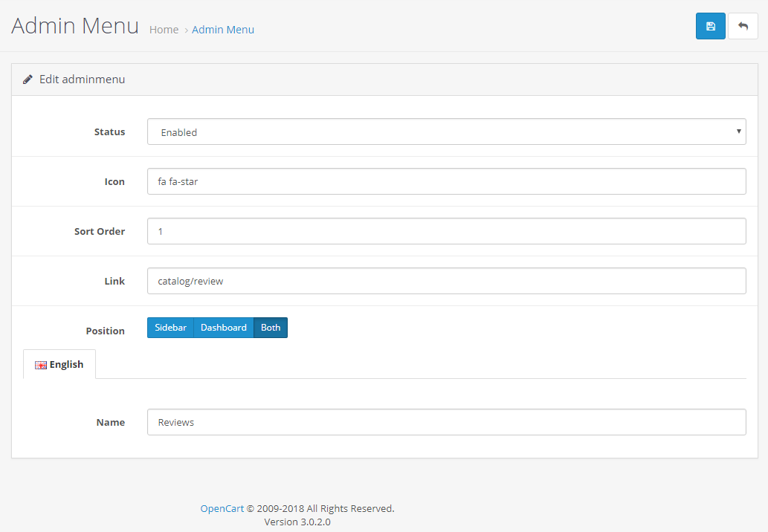Click the Version 3.0.2.0 footer text
Screen dimensions: 768x532
[297, 522]
